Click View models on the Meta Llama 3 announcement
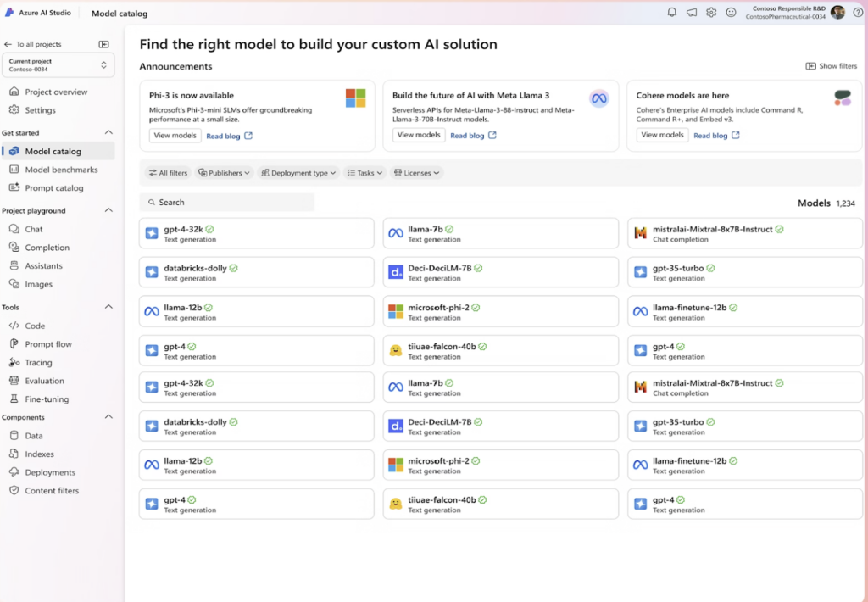The height and width of the screenshot is (602, 868). [419, 135]
